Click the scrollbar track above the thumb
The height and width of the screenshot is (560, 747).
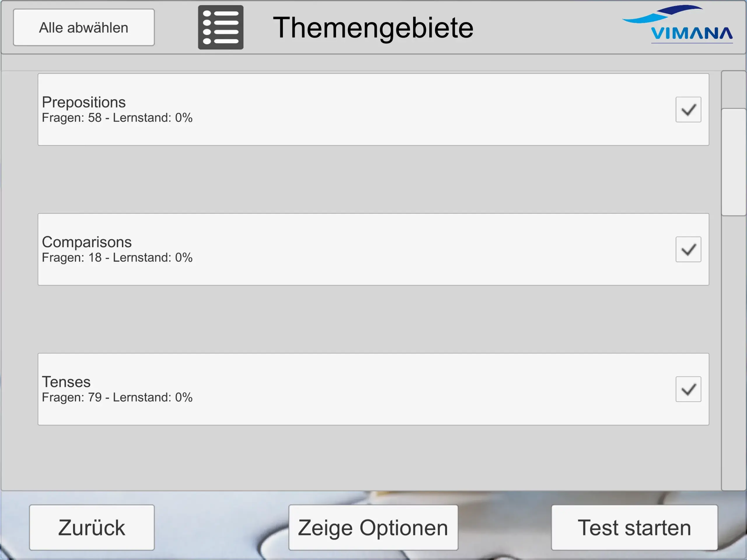734,90
